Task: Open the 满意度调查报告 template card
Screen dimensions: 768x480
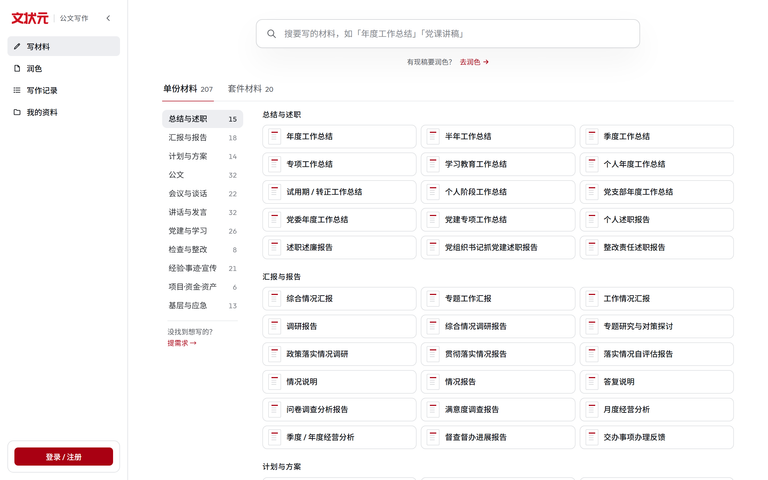Action: pyautogui.click(x=498, y=409)
